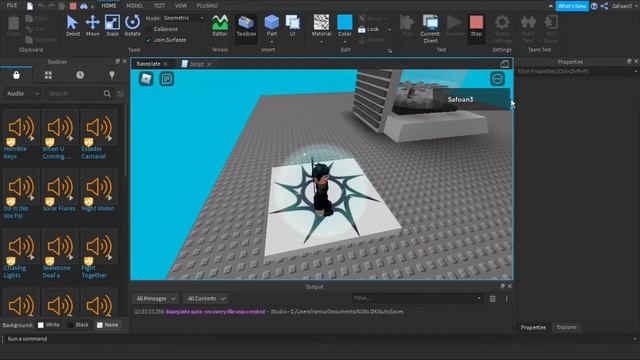Open the Terrain Editor
Screen dimensions: 640x360
tap(220, 26)
